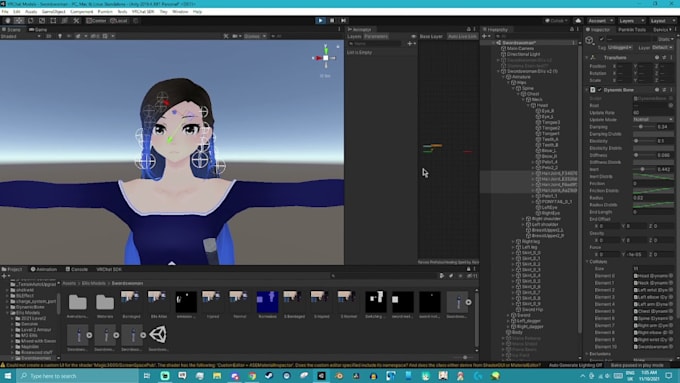The height and width of the screenshot is (383, 680).
Task: Open the Component menu
Action: 81,12
